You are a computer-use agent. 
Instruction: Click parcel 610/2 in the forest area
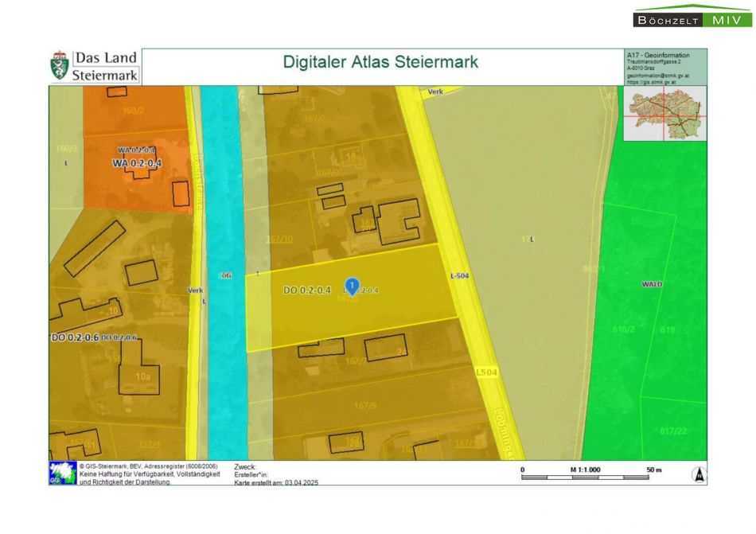tap(624, 329)
